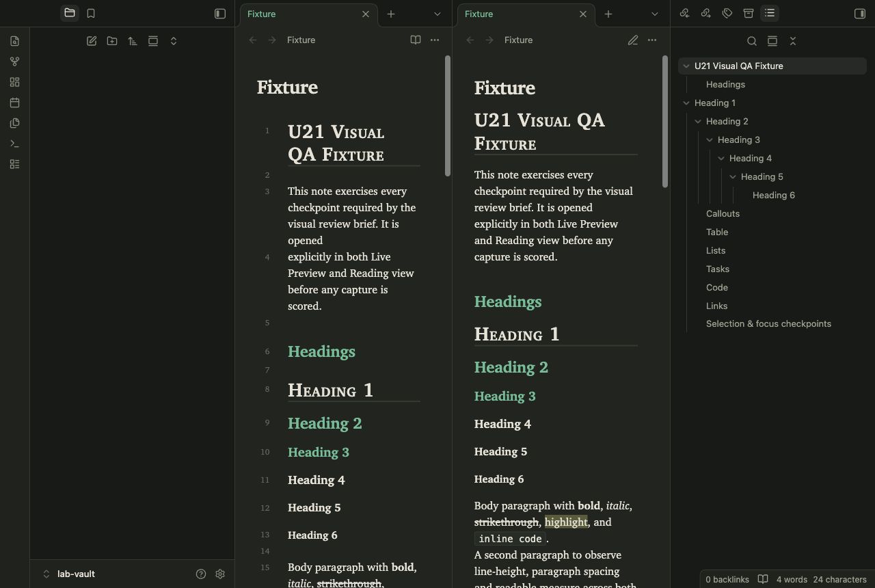Jump to Selection & focus checkpoints heading

click(x=768, y=324)
